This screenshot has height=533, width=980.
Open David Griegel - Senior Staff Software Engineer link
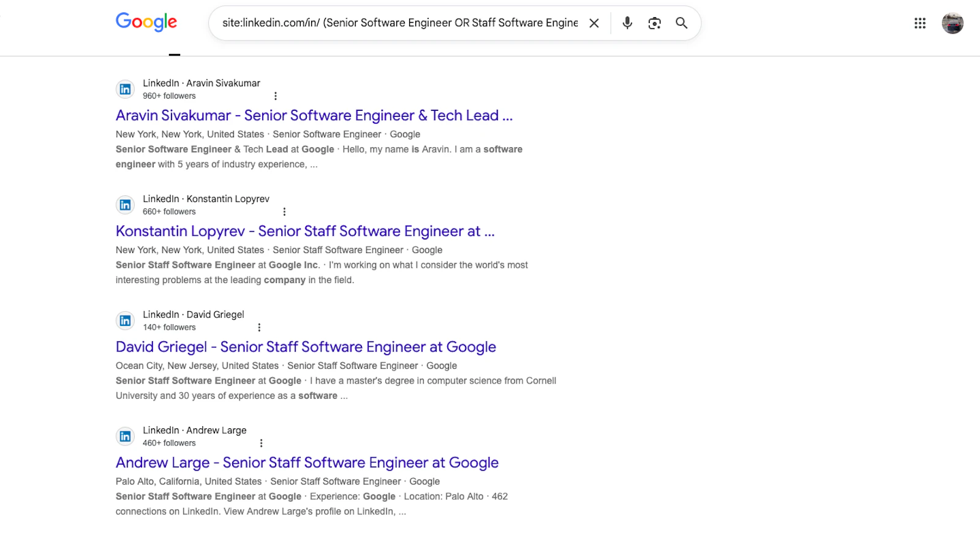[x=306, y=347]
